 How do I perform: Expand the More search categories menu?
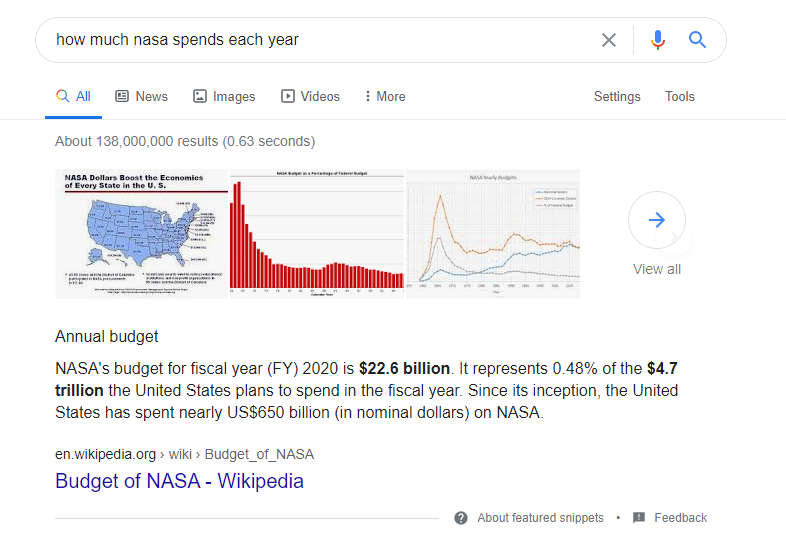pyautogui.click(x=384, y=97)
